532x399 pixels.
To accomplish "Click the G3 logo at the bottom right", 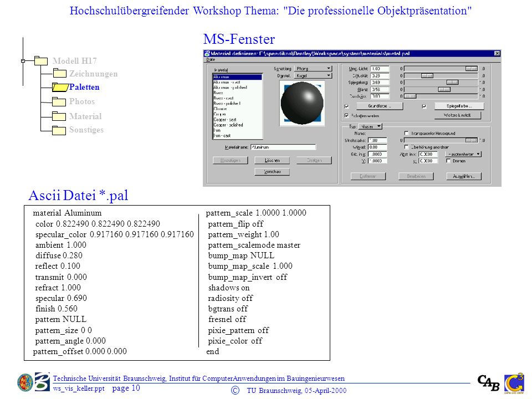I will [x=514, y=383].
